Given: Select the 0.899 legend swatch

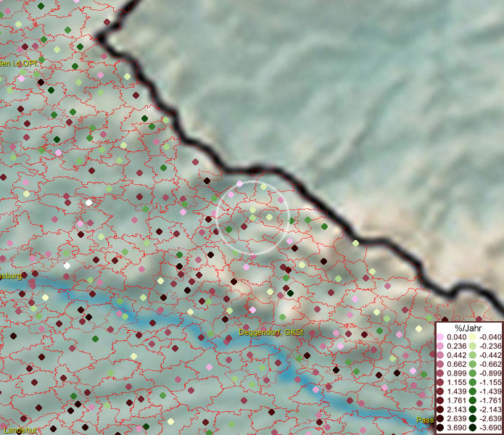Looking at the screenshot, I should [440, 373].
